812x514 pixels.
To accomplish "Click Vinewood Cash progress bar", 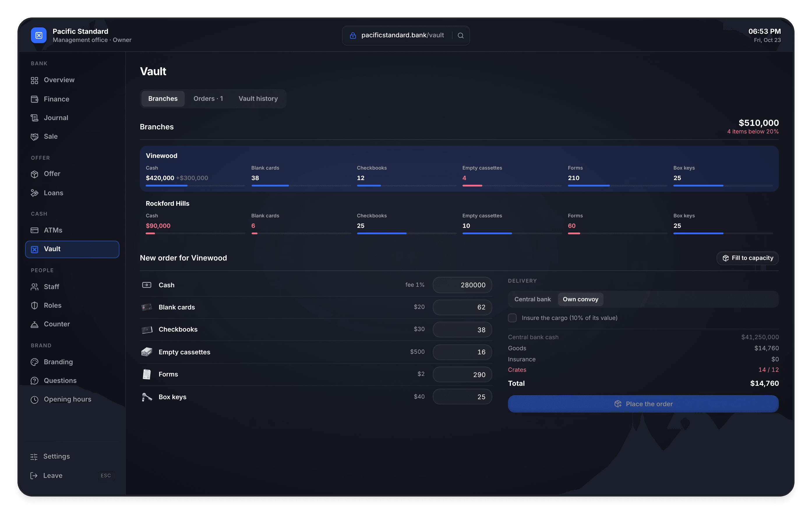I will pos(195,186).
